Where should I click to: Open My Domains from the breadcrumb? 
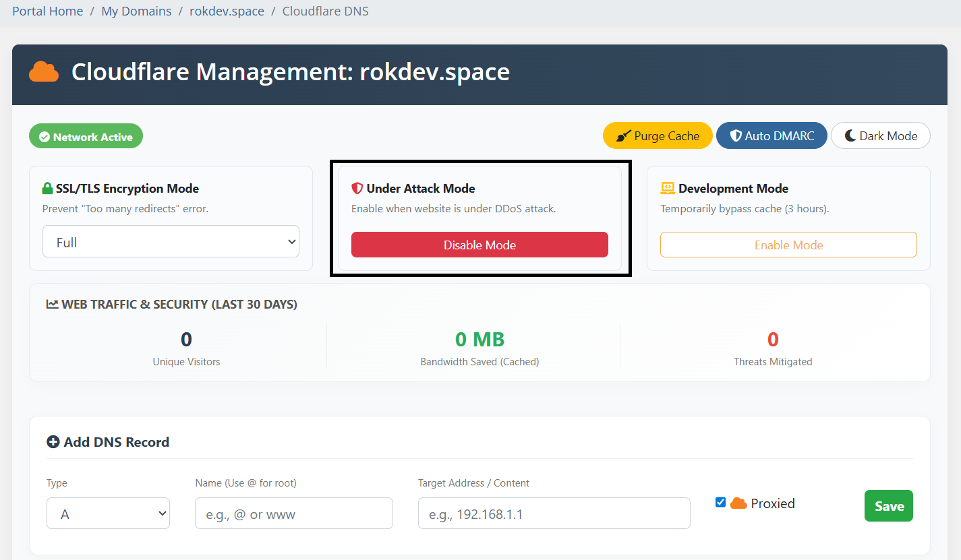(x=136, y=11)
